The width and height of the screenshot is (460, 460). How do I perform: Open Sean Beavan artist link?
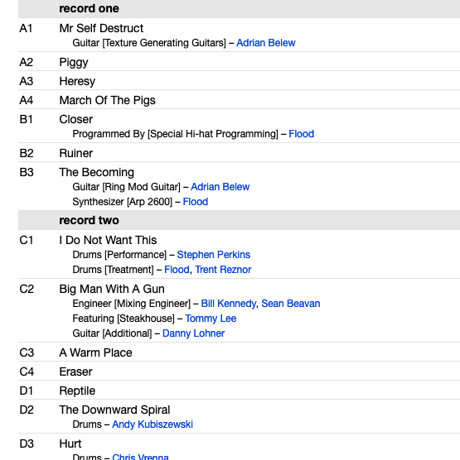(x=291, y=304)
